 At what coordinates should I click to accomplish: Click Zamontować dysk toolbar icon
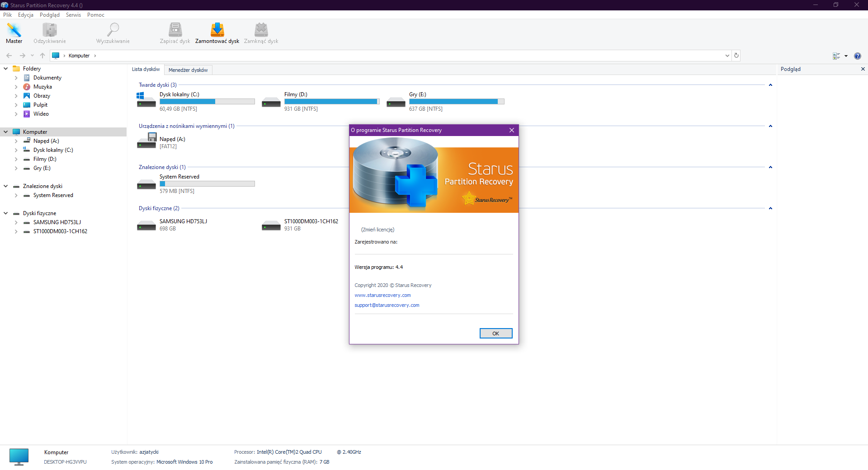tap(217, 33)
